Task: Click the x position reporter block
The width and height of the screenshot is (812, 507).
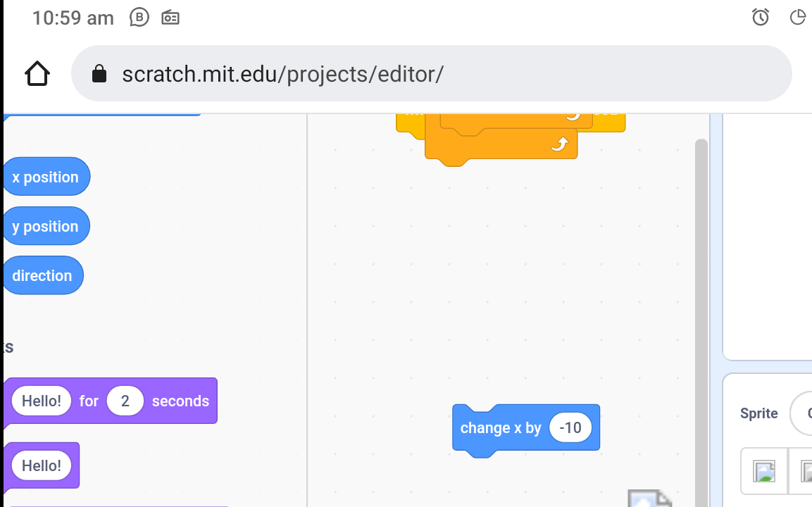Action: click(x=46, y=177)
